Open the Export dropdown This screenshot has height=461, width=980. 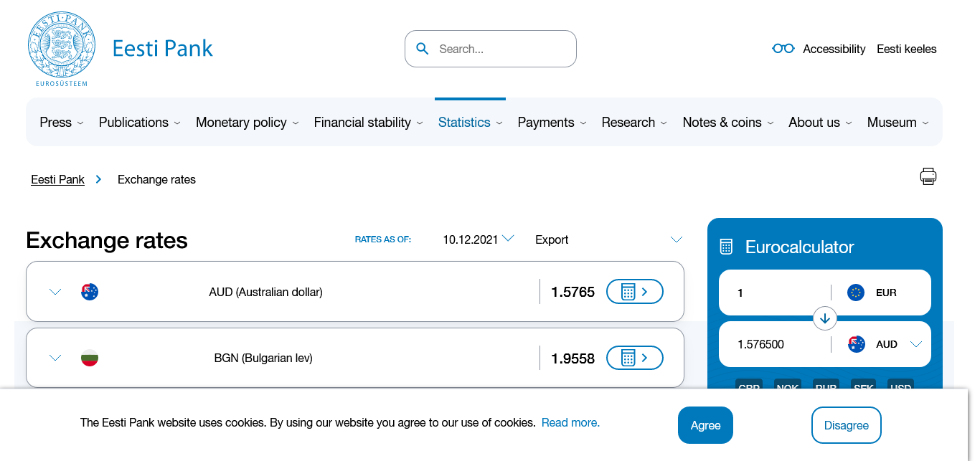click(x=608, y=239)
